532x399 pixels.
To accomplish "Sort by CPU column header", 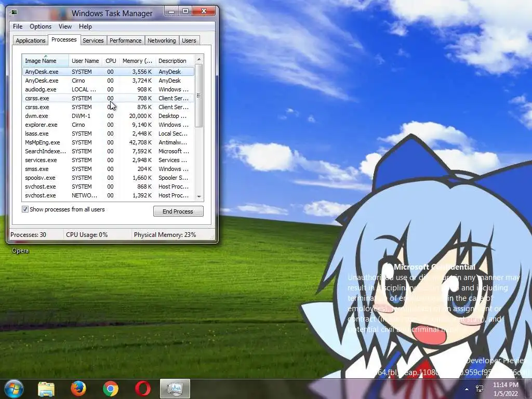I will click(x=111, y=61).
